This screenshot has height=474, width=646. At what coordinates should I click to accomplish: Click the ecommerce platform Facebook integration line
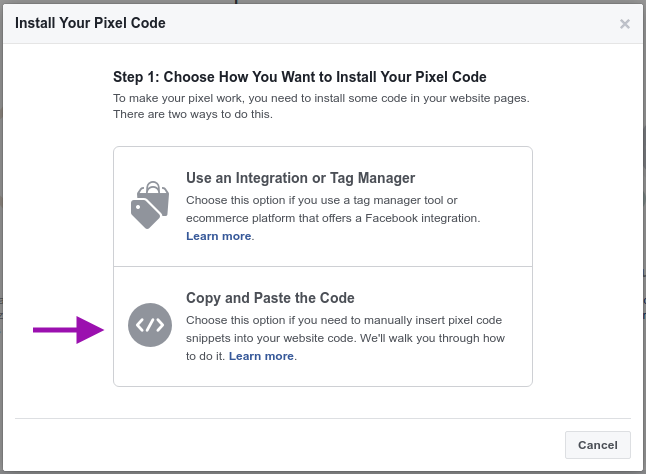pos(333,218)
